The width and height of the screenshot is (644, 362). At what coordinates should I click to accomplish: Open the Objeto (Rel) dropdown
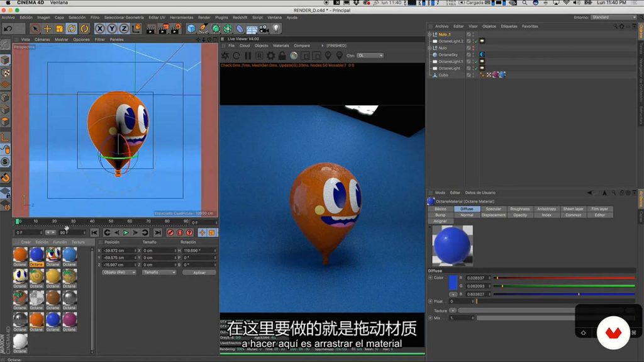[x=119, y=273]
